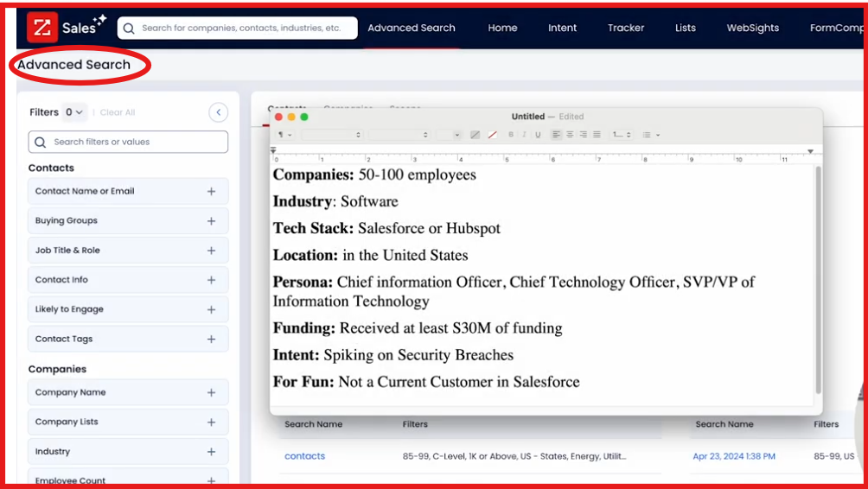Open the Advanced Search nav tab
The height and width of the screenshot is (489, 868).
tap(412, 28)
